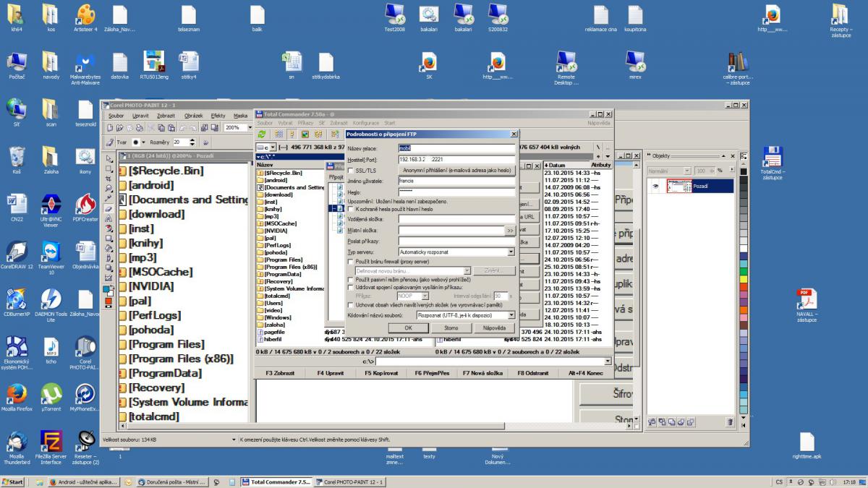Screen dimensions: 868x488
Task: Open the 'Typ serveru' dropdown
Action: tap(511, 252)
